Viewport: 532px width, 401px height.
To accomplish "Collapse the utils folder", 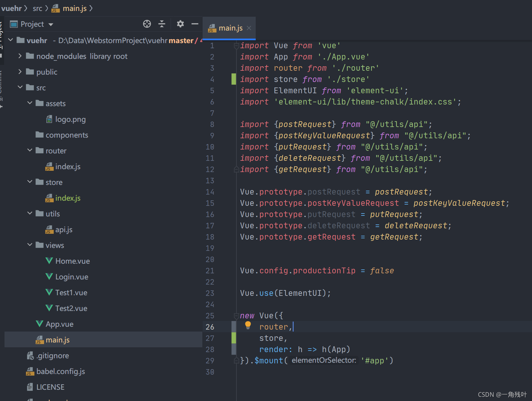I will pyautogui.click(x=30, y=213).
